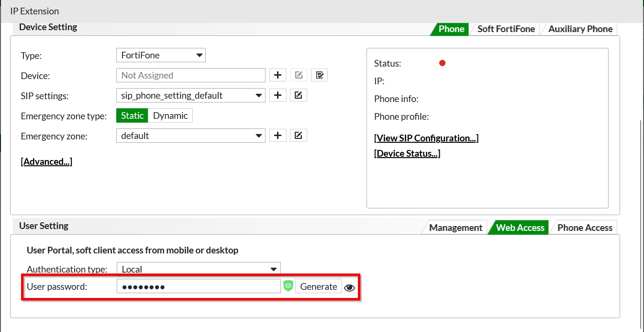Open the Phone Access tab
Viewport: 644px width, 332px height.
[585, 228]
